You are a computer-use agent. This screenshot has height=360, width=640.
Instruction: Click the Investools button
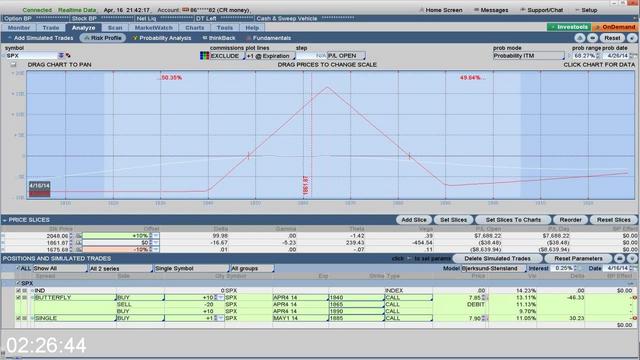pos(569,27)
